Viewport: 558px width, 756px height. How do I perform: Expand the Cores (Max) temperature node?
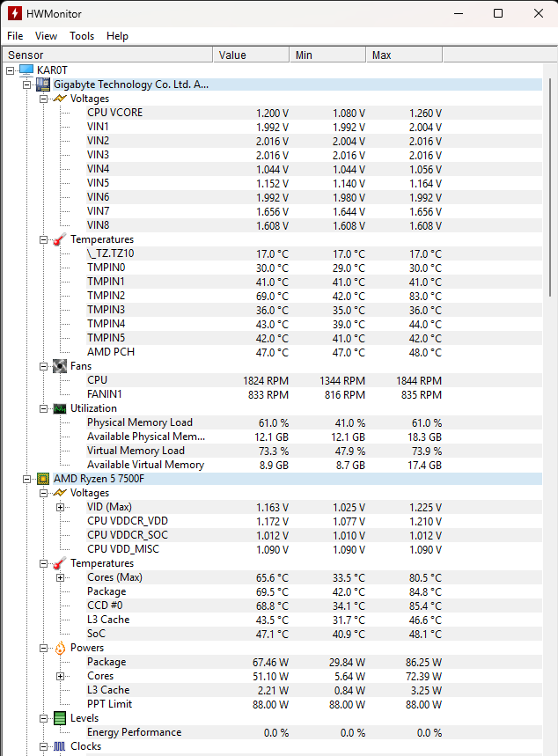click(60, 577)
